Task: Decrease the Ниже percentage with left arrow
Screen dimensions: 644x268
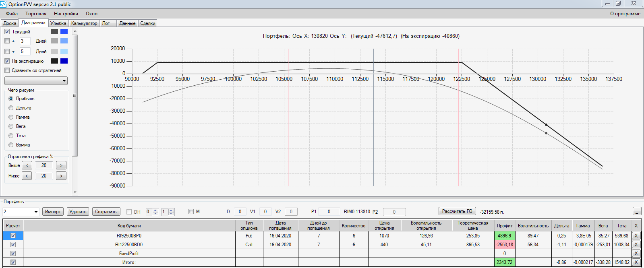Action: point(27,176)
